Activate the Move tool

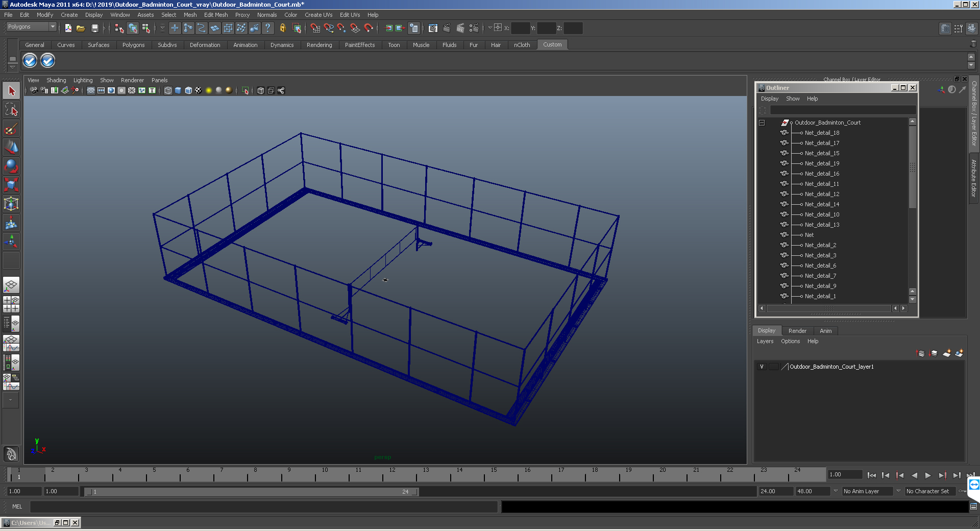coord(11,147)
